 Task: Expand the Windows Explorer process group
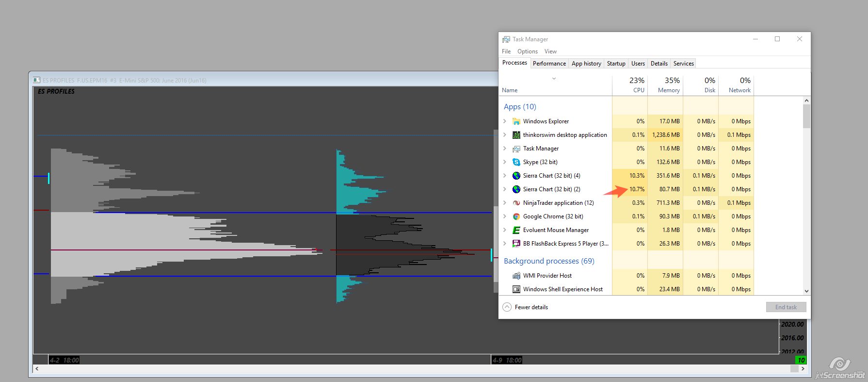coord(505,121)
